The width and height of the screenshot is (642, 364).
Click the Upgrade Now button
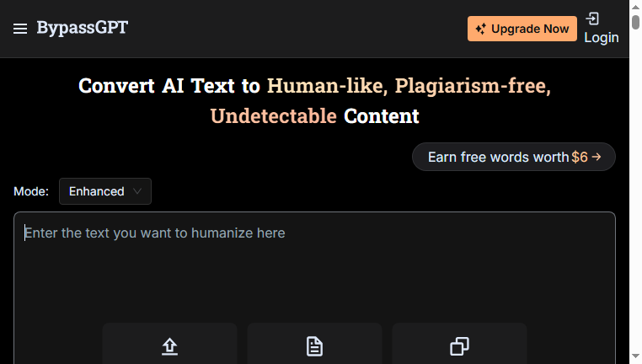(x=522, y=29)
